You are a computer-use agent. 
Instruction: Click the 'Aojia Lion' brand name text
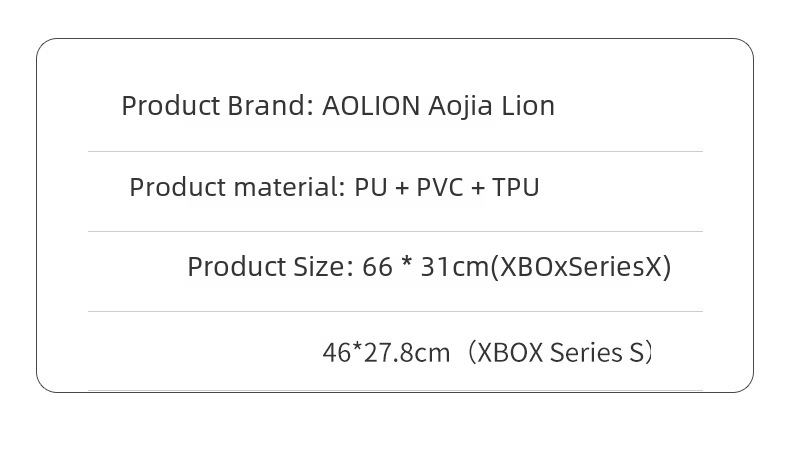[491, 106]
